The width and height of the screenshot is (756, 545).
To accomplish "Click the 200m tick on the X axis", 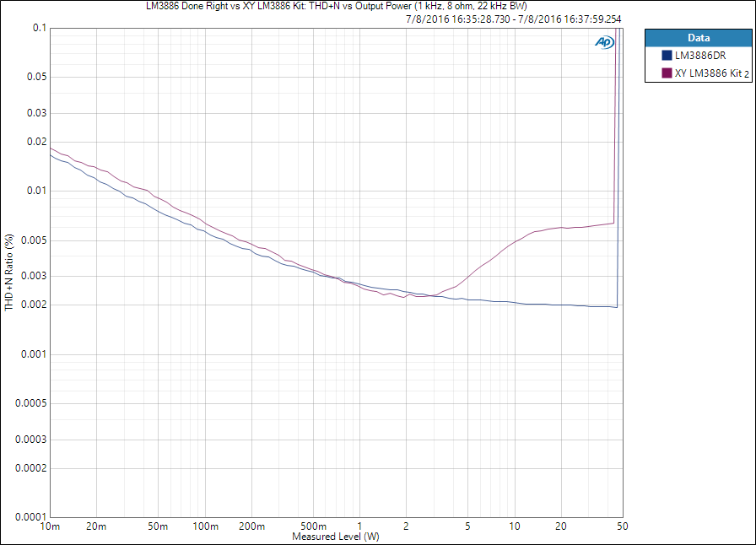I will click(251, 526).
